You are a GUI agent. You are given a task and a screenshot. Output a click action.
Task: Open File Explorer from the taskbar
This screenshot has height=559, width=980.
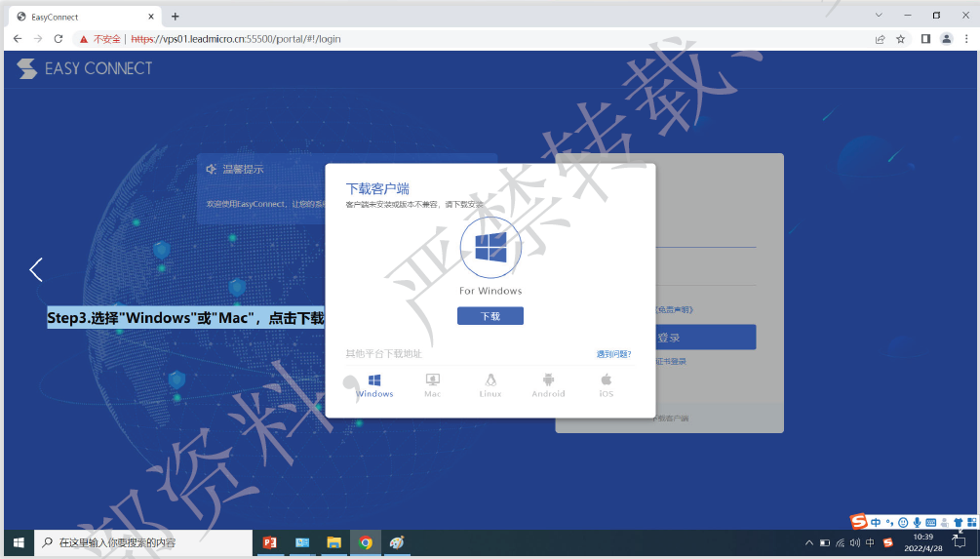point(333,542)
